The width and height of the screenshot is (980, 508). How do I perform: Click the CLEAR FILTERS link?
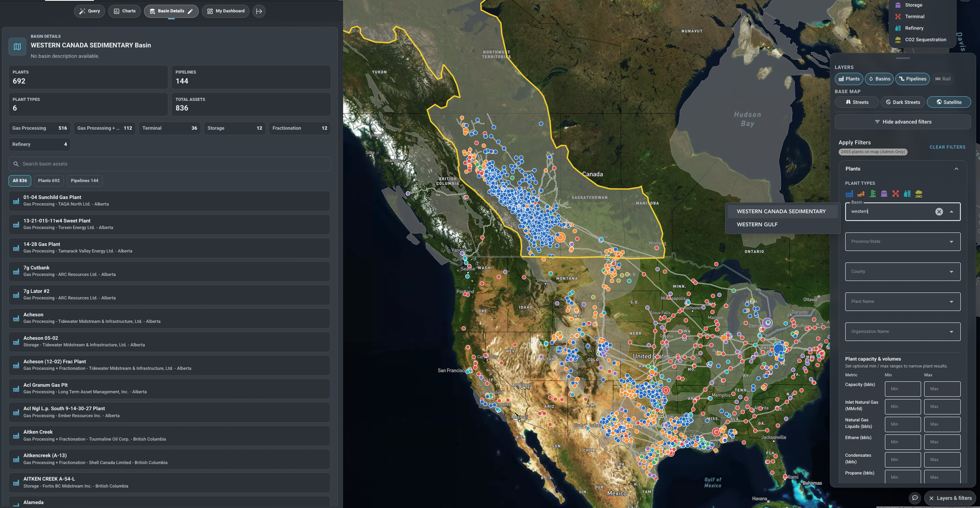pos(947,147)
